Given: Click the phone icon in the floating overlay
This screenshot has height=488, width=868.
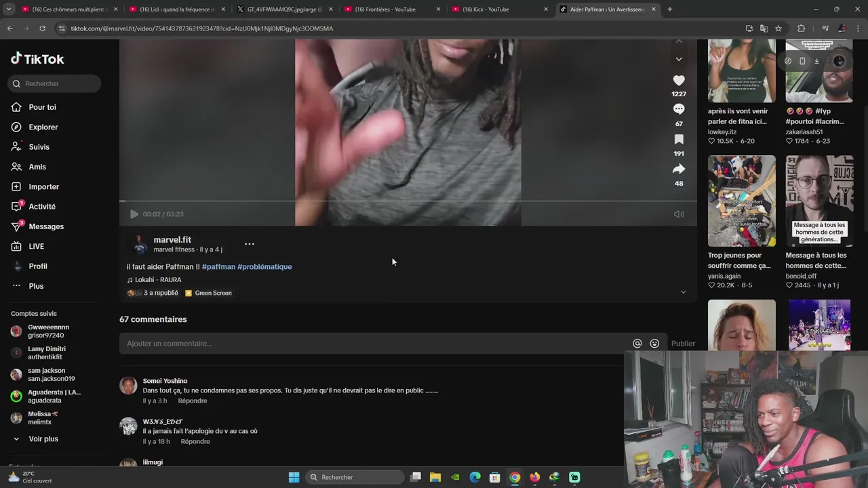Looking at the screenshot, I should [x=802, y=61].
